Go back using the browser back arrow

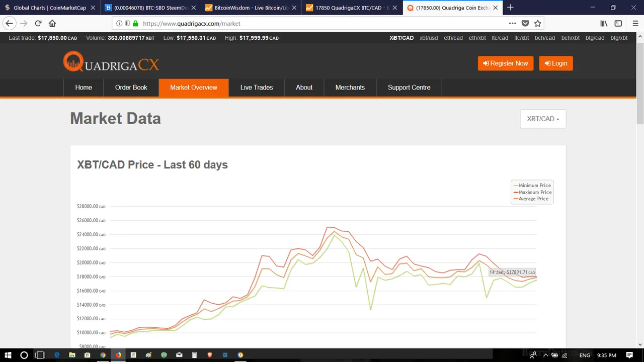point(9,23)
